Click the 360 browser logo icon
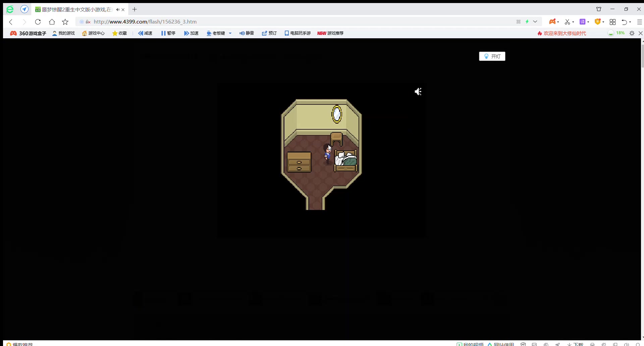 tap(10, 9)
